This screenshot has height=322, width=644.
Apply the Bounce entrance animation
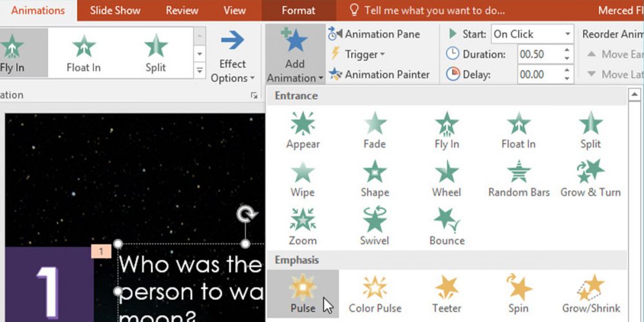(446, 226)
